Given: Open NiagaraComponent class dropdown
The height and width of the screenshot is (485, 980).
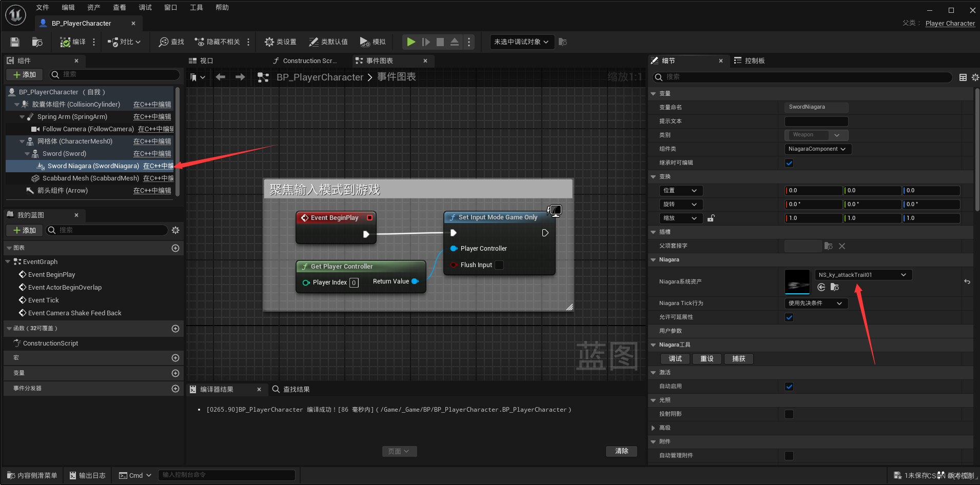Looking at the screenshot, I should pyautogui.click(x=818, y=149).
